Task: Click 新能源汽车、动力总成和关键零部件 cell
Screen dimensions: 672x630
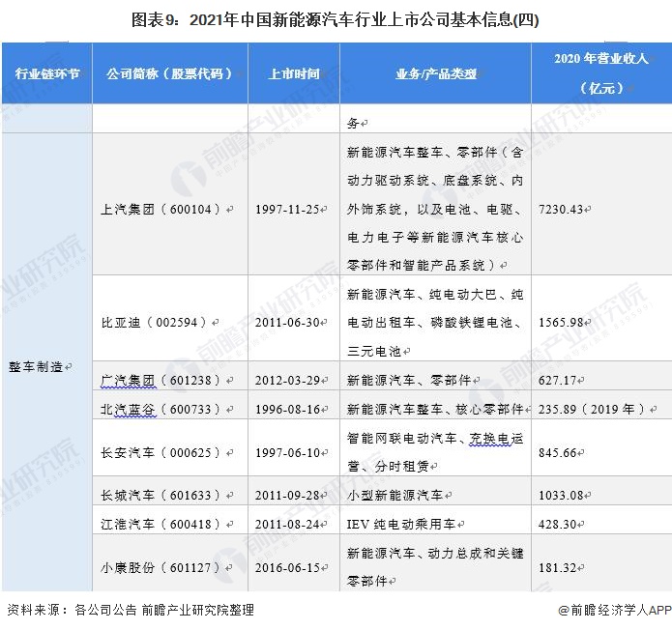Action: tap(435, 562)
